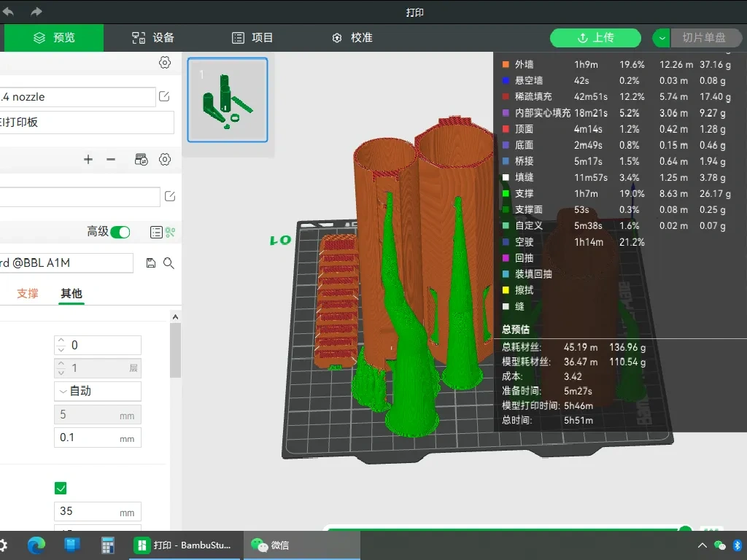
Task: Toggle 支撑 color visibility in legend
Action: pos(506,194)
